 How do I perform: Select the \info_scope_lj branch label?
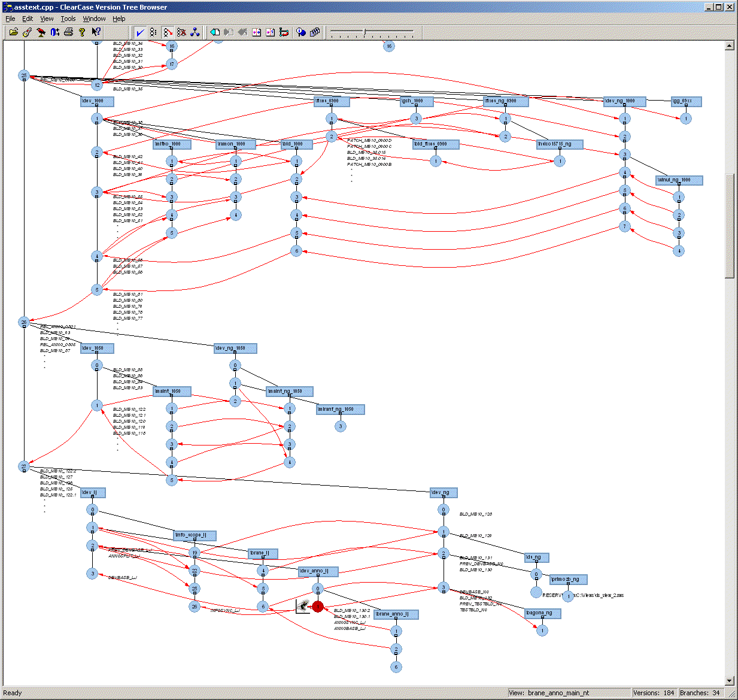point(194,535)
